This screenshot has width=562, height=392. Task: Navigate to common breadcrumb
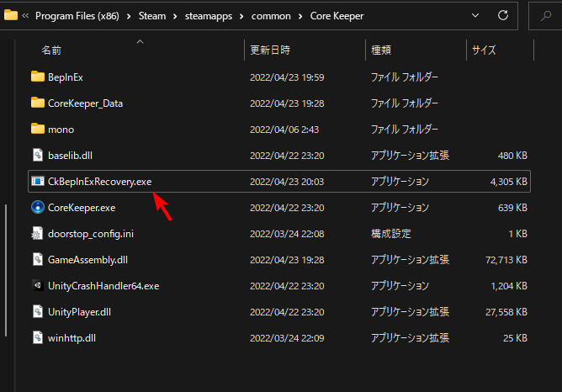click(271, 16)
